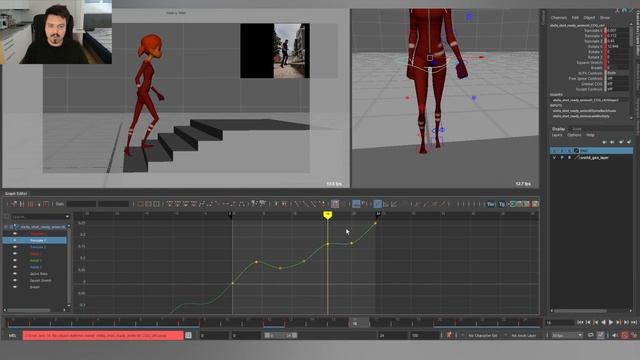Play animation forwards
Screen dimensions: 640x360
click(x=611, y=322)
